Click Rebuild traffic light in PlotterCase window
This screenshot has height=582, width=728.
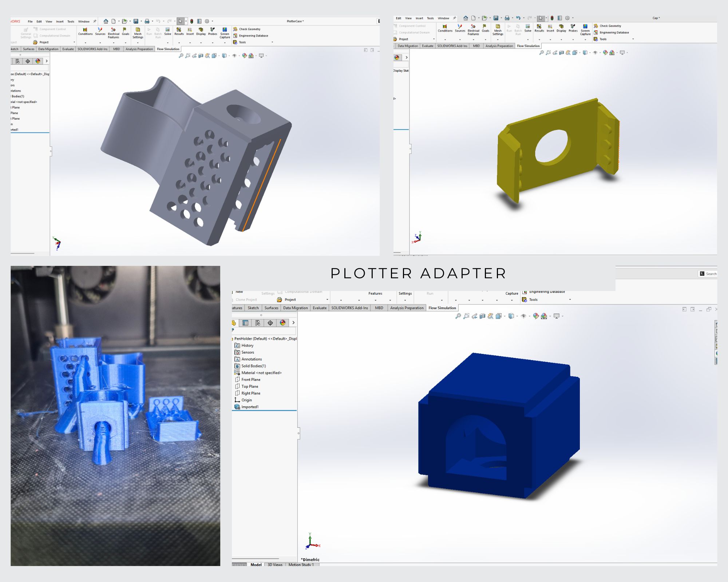(192, 21)
